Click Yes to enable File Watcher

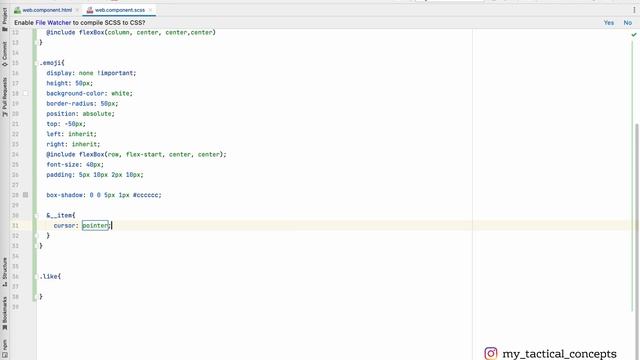609,23
